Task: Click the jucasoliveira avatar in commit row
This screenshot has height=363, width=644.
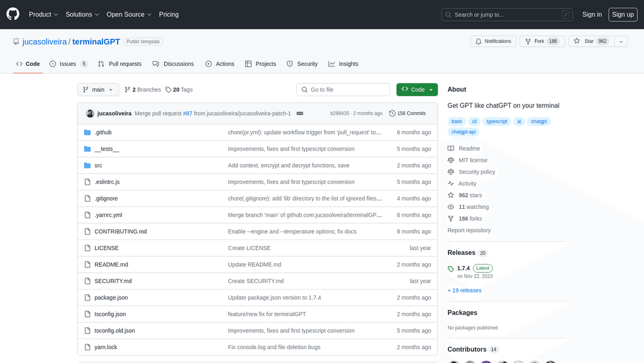Action: [x=90, y=113]
